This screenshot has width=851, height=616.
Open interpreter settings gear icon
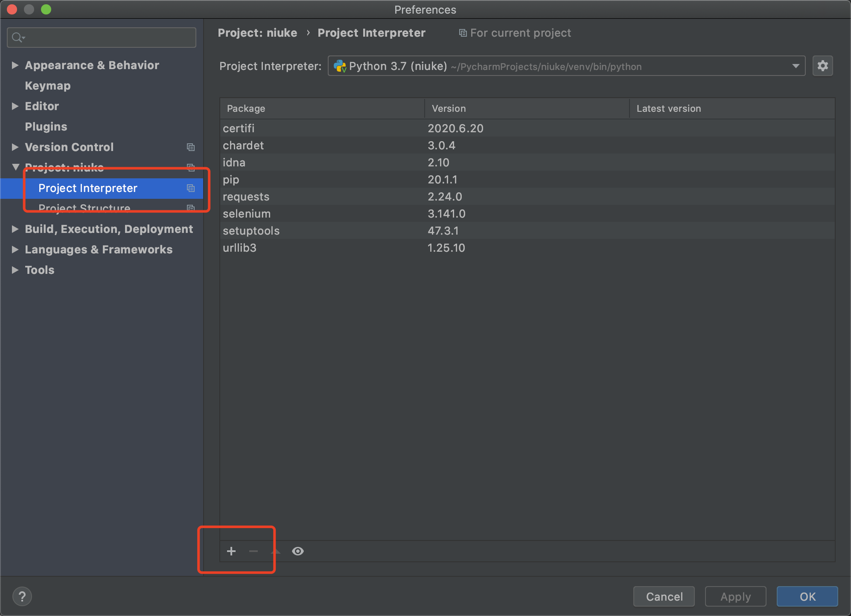[x=822, y=66]
